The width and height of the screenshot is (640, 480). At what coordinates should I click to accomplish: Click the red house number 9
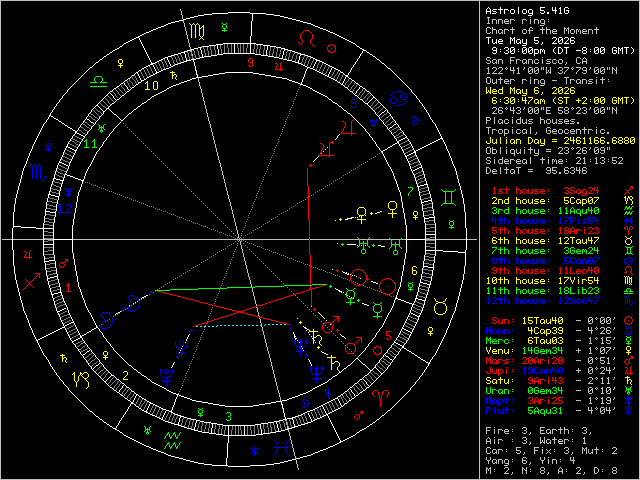pyautogui.click(x=251, y=62)
